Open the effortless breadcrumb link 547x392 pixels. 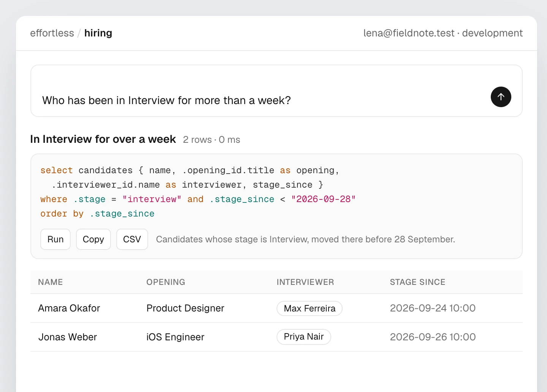tap(52, 33)
